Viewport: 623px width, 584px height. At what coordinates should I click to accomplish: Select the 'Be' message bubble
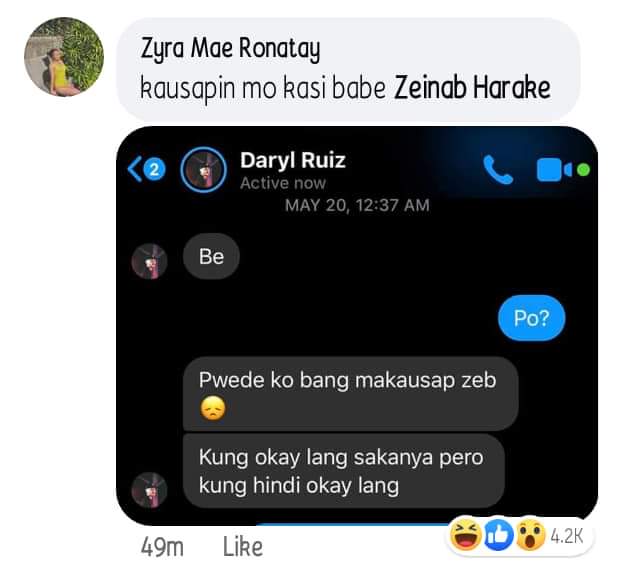[x=211, y=256]
